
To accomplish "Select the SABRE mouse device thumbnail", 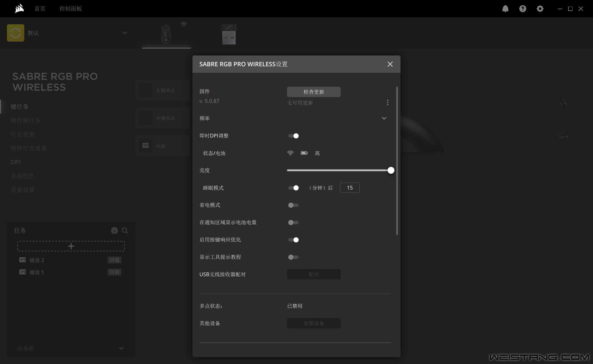I will (x=166, y=34).
